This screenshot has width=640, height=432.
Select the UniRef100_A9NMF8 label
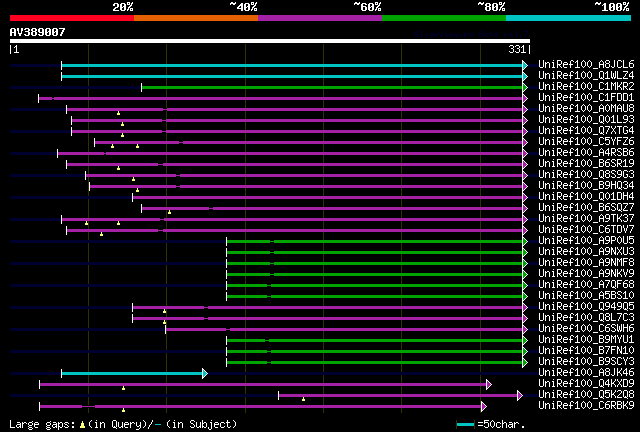tap(586, 263)
